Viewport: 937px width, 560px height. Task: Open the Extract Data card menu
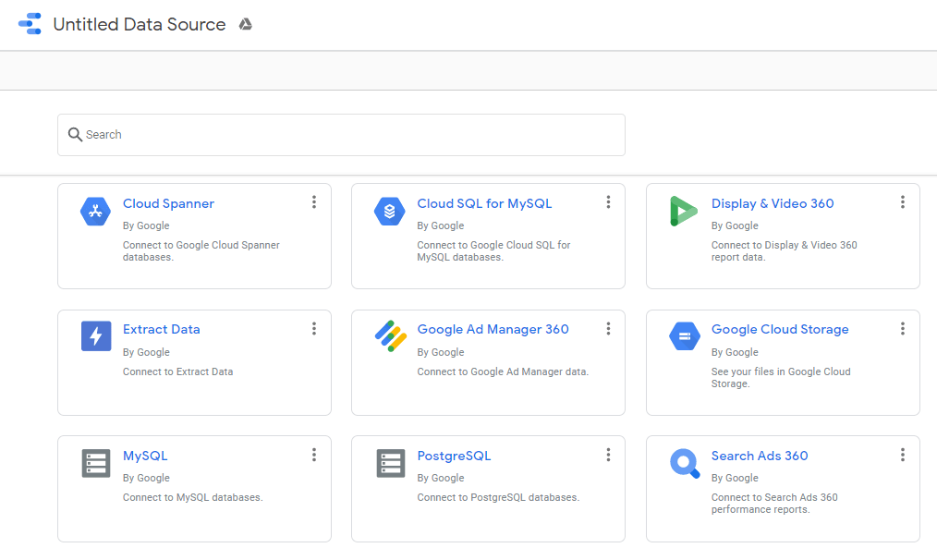tap(314, 328)
